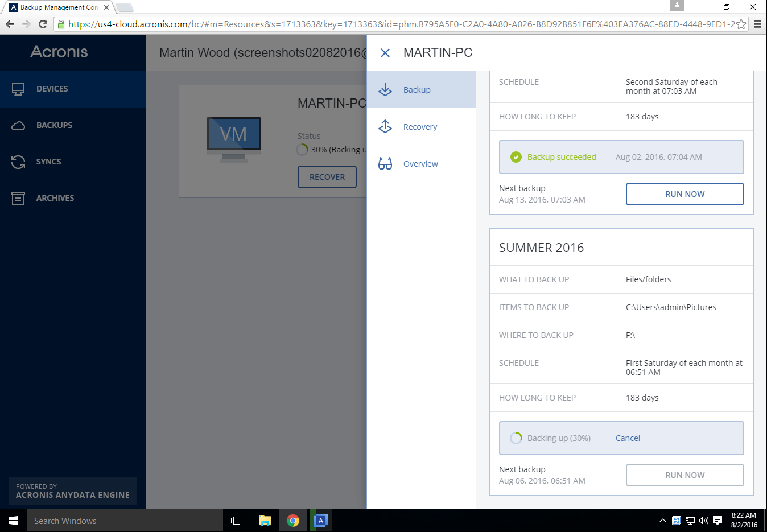767x532 pixels.
Task: Click the Recover button for MARTIN-PC
Action: click(x=327, y=177)
